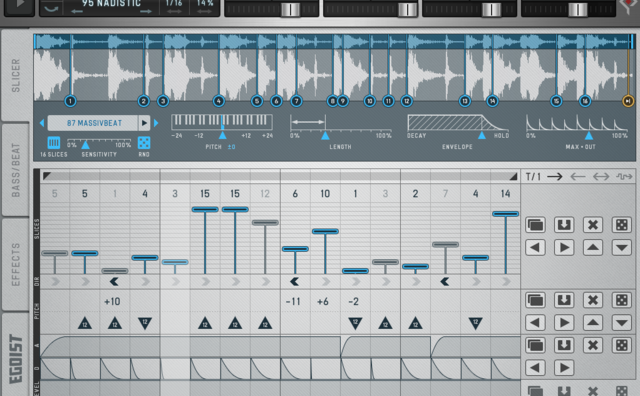640x396 pixels.
Task: Shift slices row right with arrow
Action: click(x=564, y=247)
